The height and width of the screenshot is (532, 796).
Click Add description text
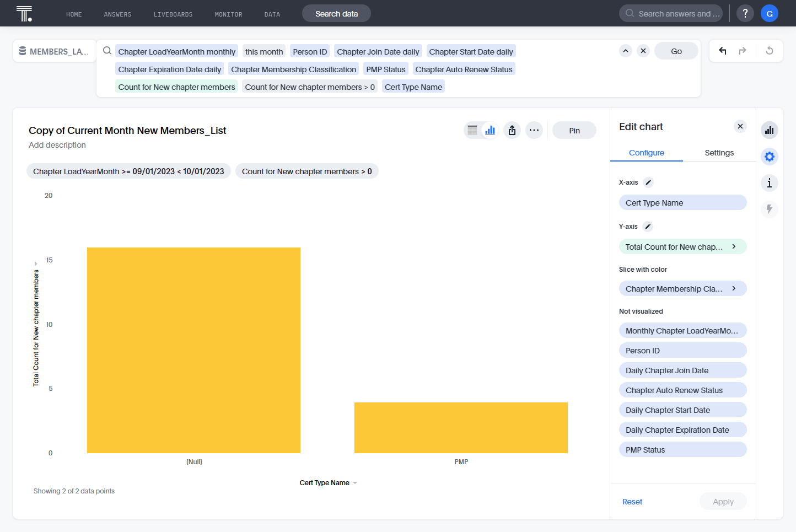[x=57, y=145]
